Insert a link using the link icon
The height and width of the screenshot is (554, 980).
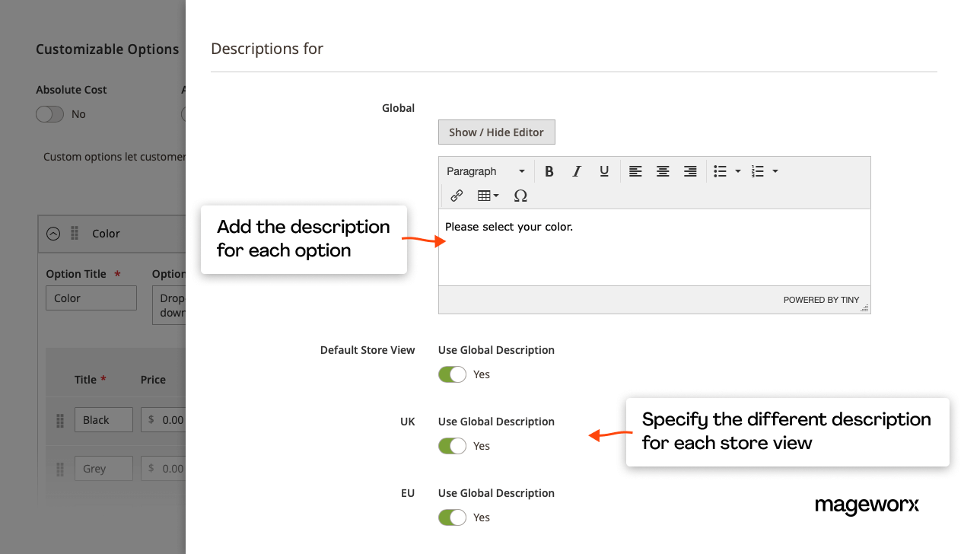[x=457, y=196]
